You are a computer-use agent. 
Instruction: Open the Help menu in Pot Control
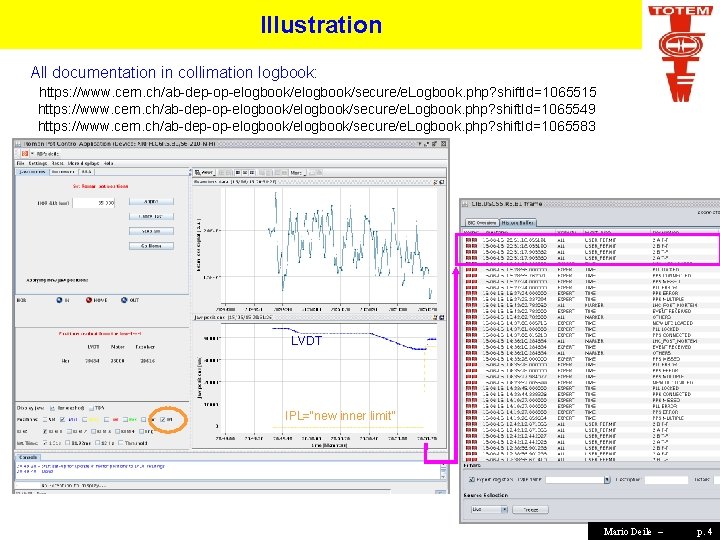point(108,163)
